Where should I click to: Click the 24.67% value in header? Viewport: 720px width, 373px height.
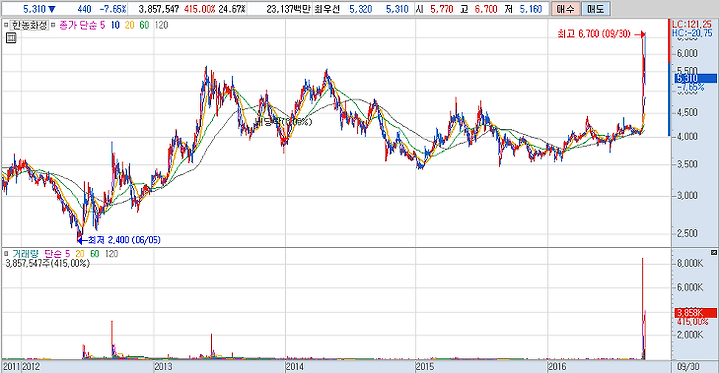tap(232, 9)
